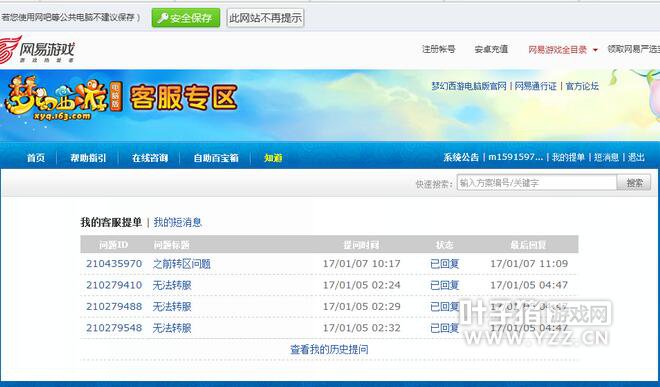Image resolution: width=660 pixels, height=387 pixels.
Task: Go to 首页 nav tab
Action: pyautogui.click(x=36, y=157)
